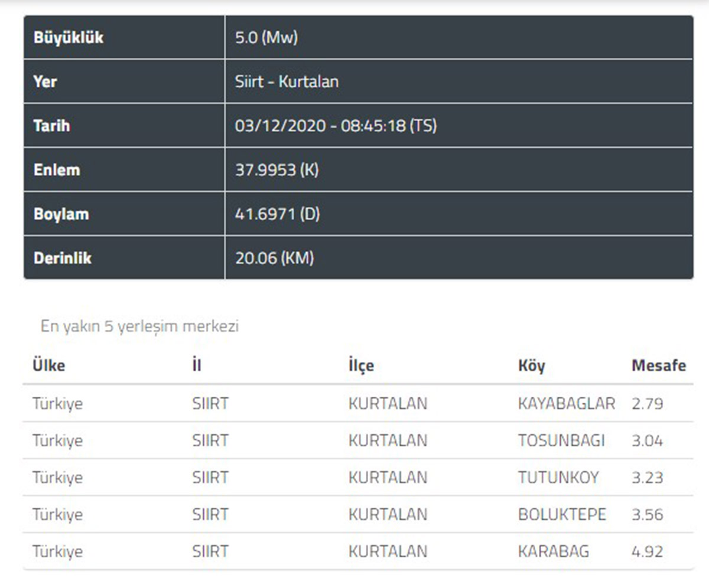Viewport: 709px width, 588px height.
Task: Sort by the Mesafe column header
Action: (x=658, y=365)
